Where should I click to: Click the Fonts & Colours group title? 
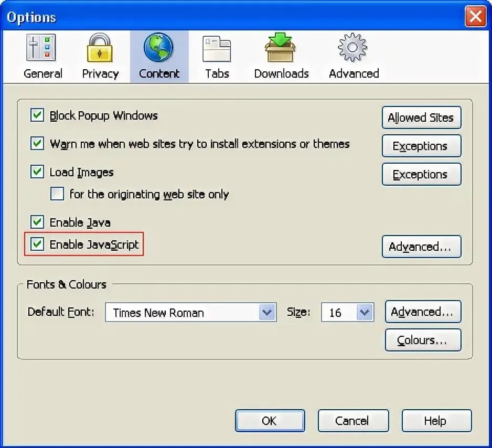[x=66, y=284]
